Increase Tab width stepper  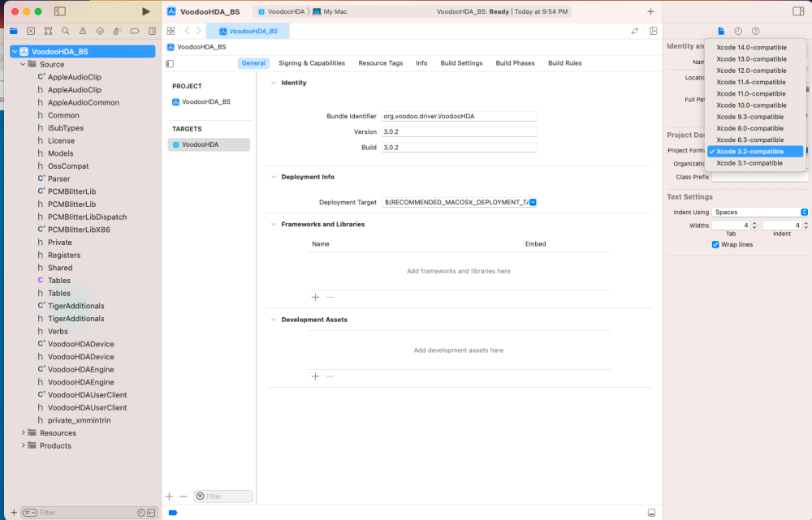coord(754,223)
